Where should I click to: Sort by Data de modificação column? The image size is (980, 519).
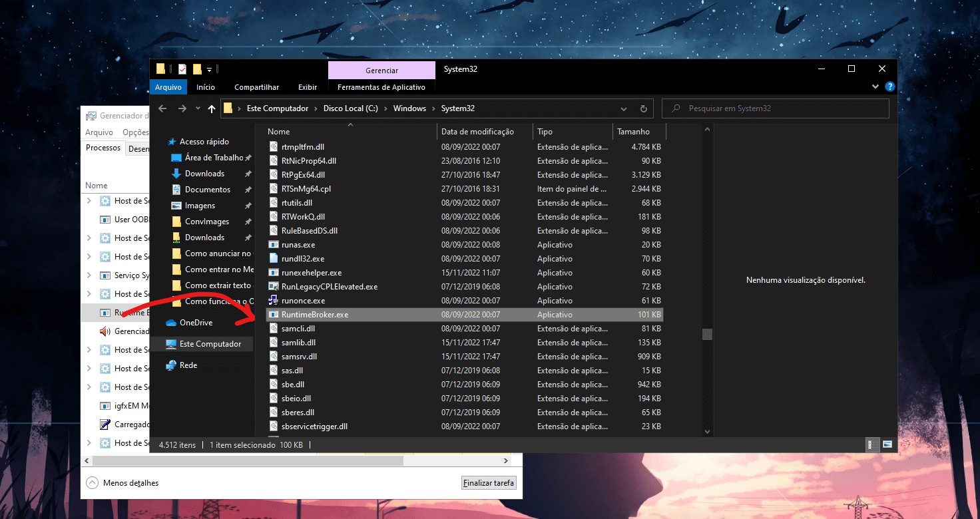[x=485, y=132]
